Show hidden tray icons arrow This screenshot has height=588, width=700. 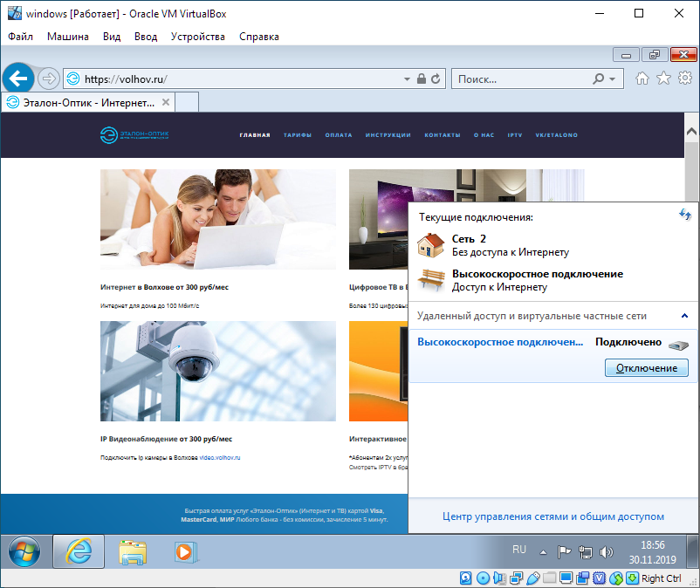pos(544,551)
